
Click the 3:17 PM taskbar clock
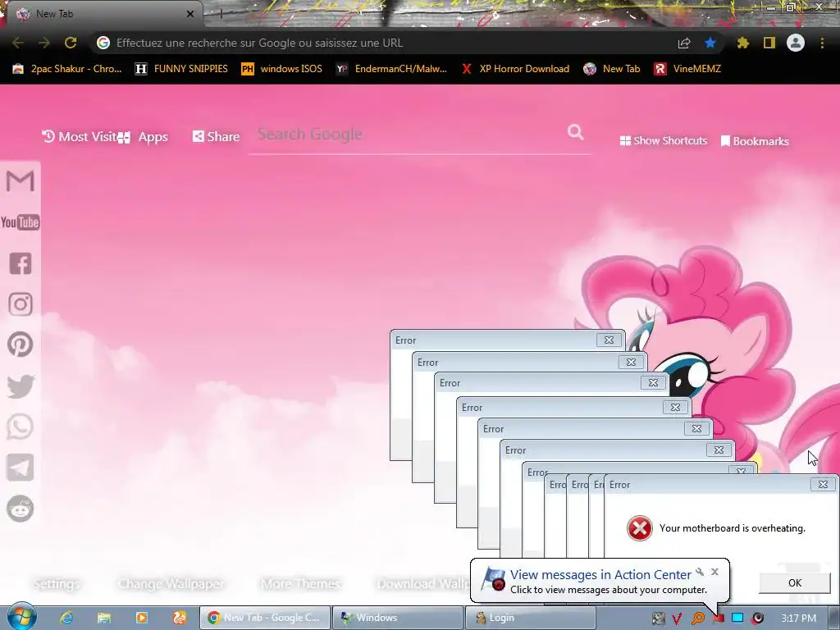(x=798, y=619)
